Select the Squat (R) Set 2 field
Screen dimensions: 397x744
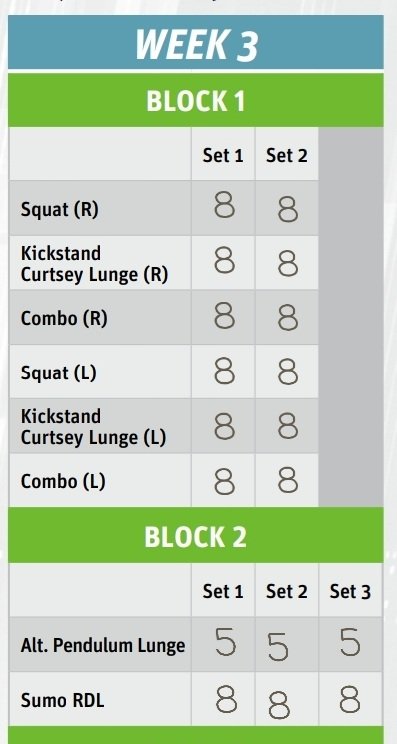coord(287,208)
